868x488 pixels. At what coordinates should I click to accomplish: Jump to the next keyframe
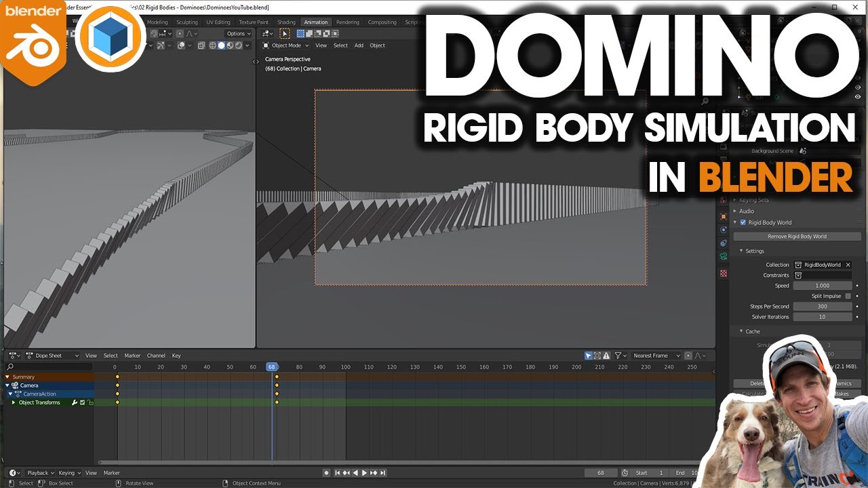point(374,472)
